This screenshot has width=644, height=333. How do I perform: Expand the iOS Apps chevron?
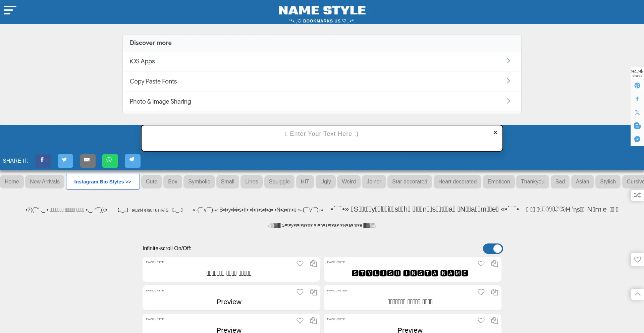[508, 61]
